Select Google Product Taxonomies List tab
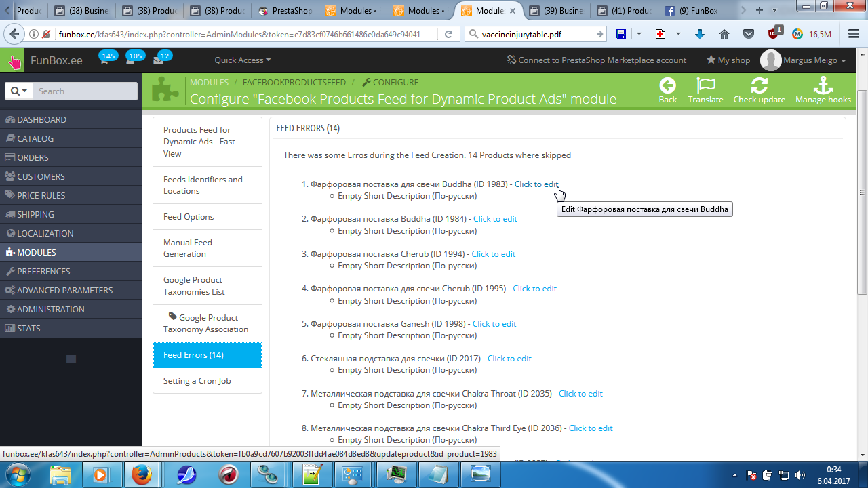Screen dimensions: 868x488 click(208, 286)
